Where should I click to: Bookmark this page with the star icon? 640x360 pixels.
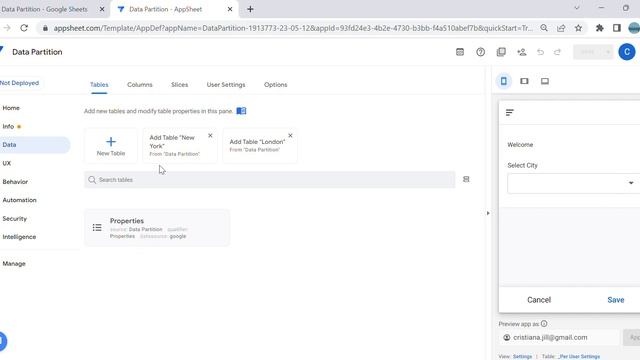pos(578,28)
